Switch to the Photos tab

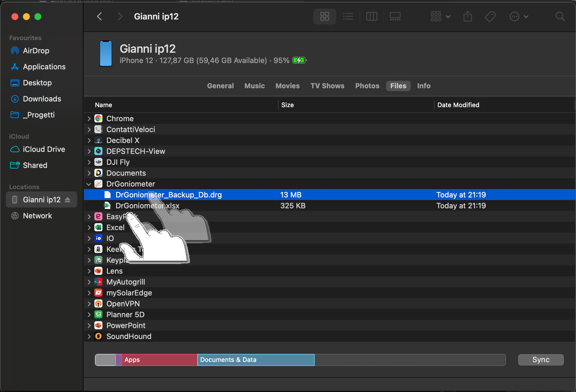point(367,86)
